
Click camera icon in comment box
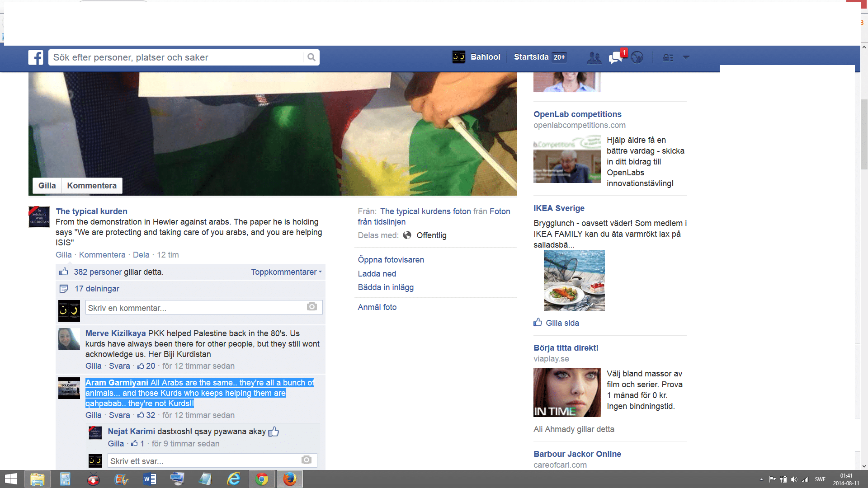312,307
